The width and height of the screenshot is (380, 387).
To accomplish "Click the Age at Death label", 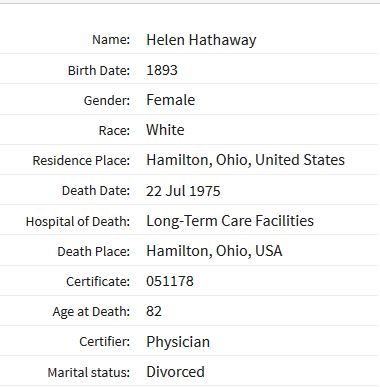I will 91,312.
